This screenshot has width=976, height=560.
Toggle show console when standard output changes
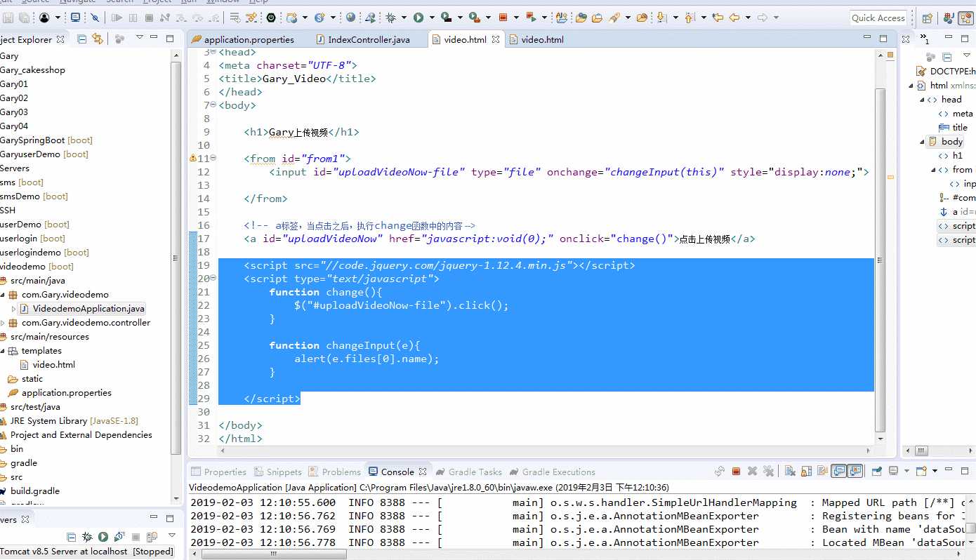[x=838, y=472]
